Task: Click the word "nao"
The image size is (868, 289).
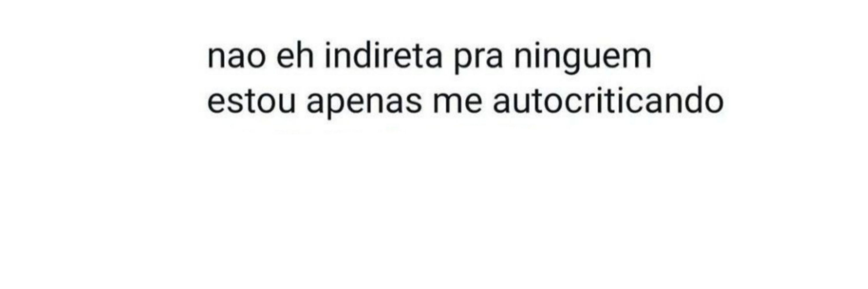Action: coord(237,57)
